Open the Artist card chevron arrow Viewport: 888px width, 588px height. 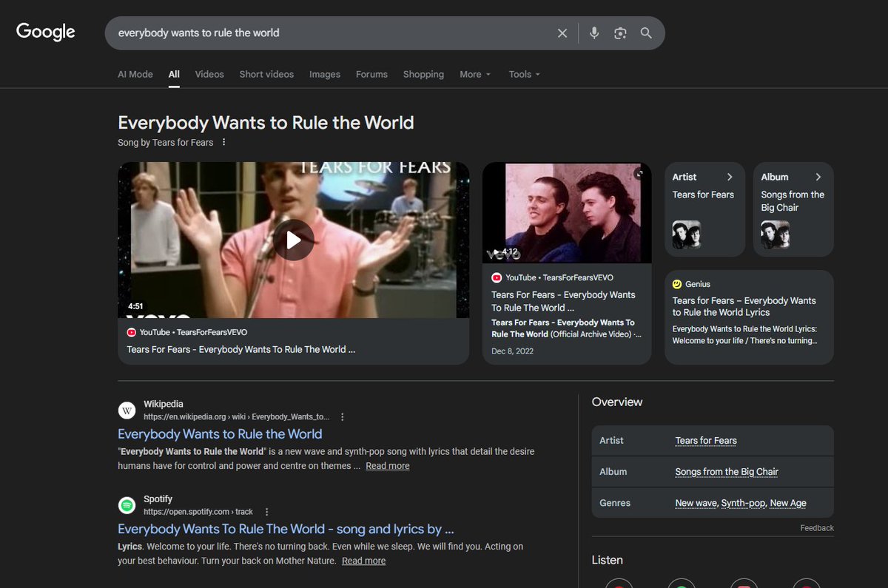click(x=730, y=177)
